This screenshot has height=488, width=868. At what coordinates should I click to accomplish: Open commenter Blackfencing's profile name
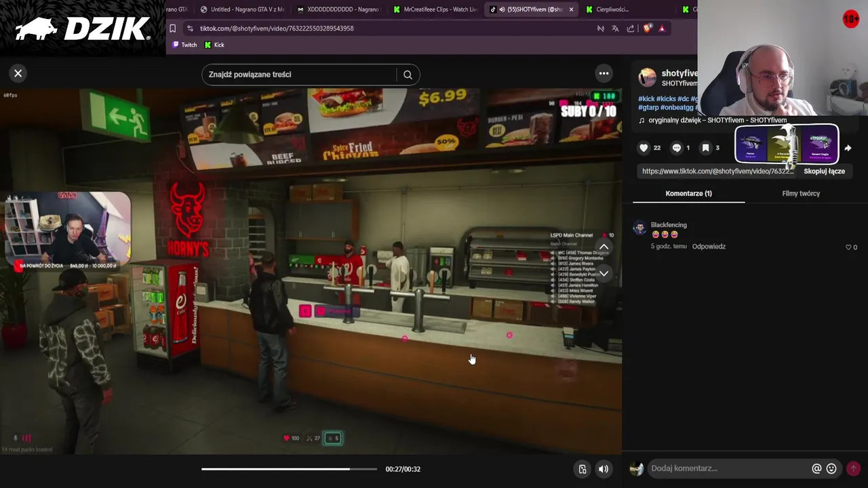pos(669,225)
